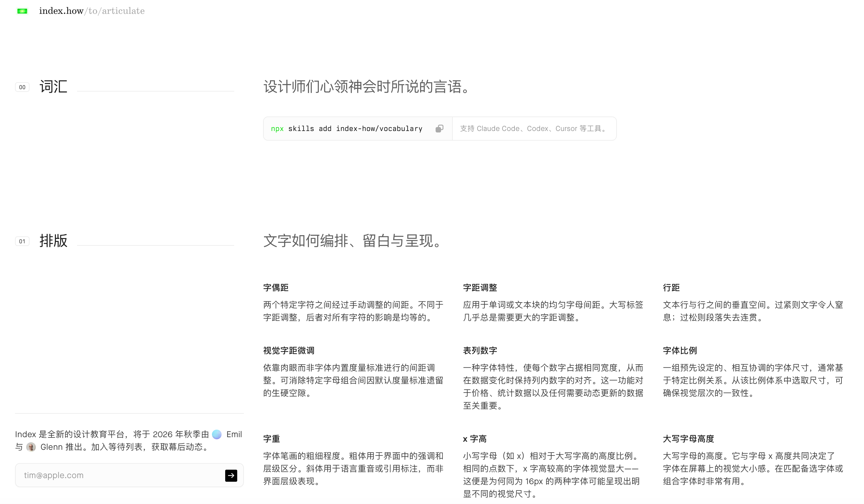This screenshot has height=504, width=864.
Task: Select the npx skills add command text
Action: 347,129
